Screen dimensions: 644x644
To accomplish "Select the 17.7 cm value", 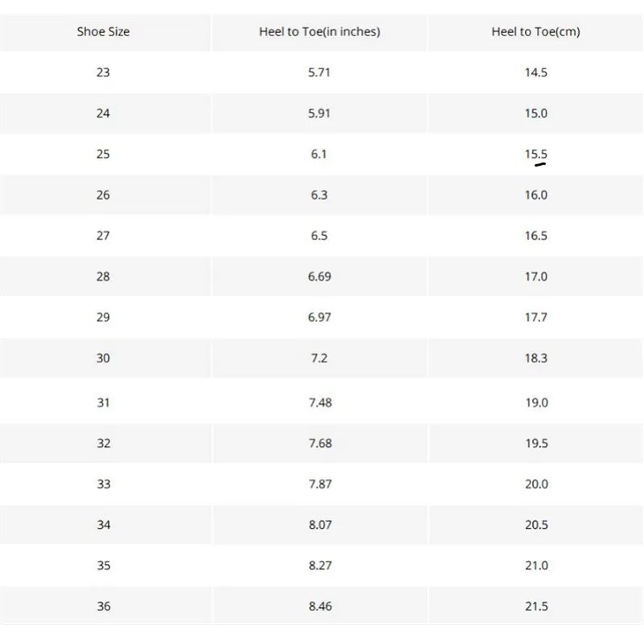I will tap(536, 317).
